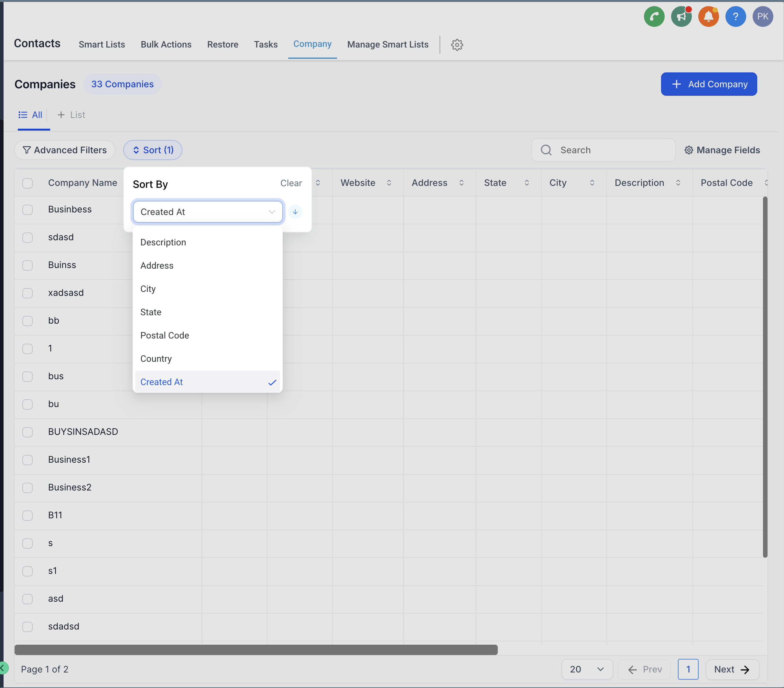Expand the Created At sort field dropdown

tap(208, 212)
